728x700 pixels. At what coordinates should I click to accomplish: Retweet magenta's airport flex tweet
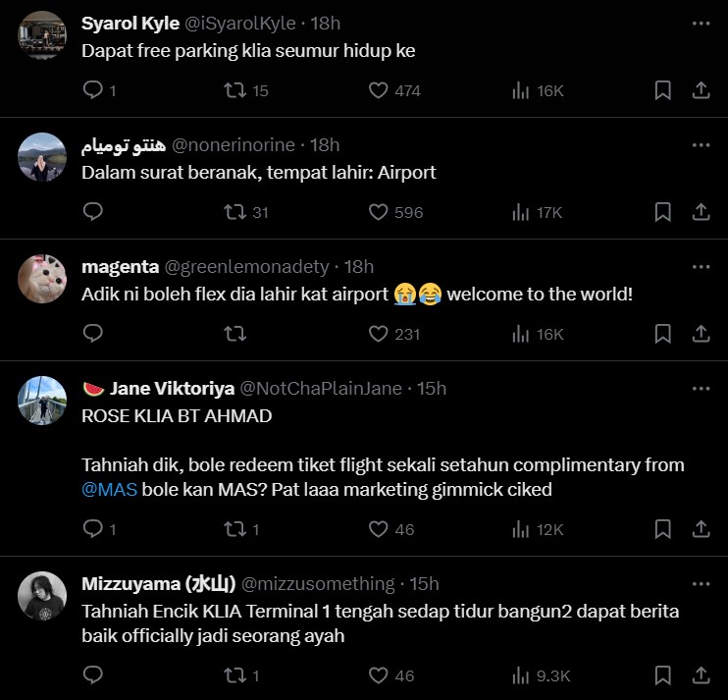click(x=234, y=334)
